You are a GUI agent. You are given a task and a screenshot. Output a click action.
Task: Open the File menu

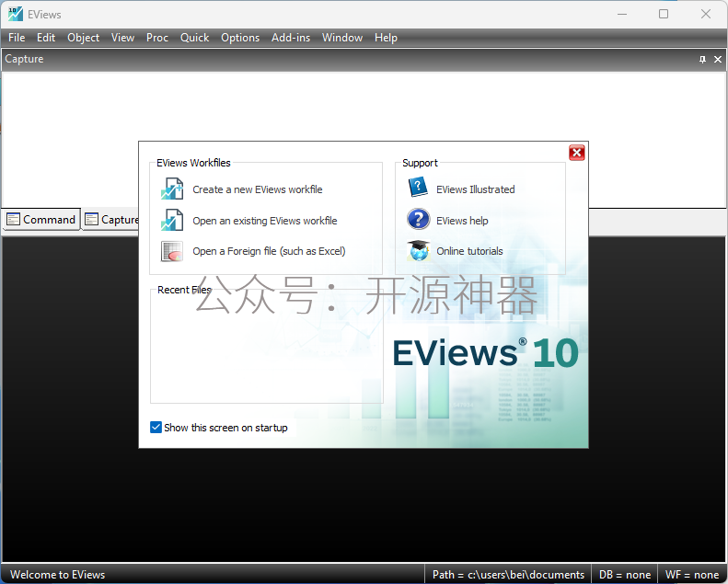tap(17, 38)
